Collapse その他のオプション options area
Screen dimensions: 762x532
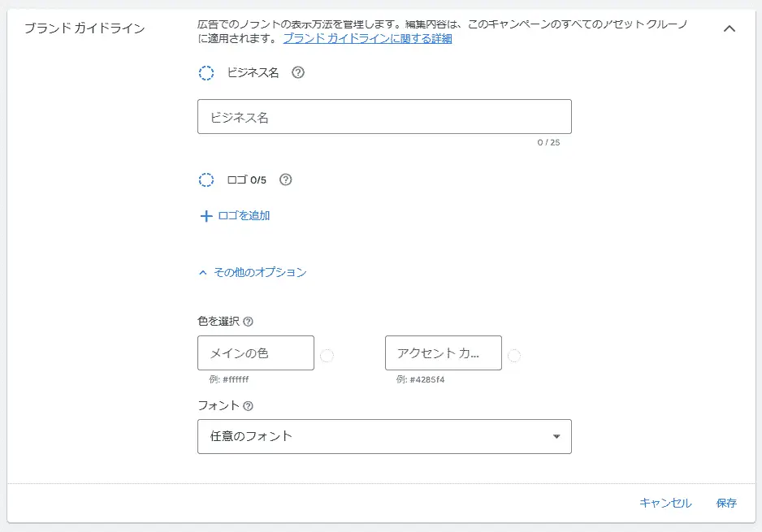[258, 273]
